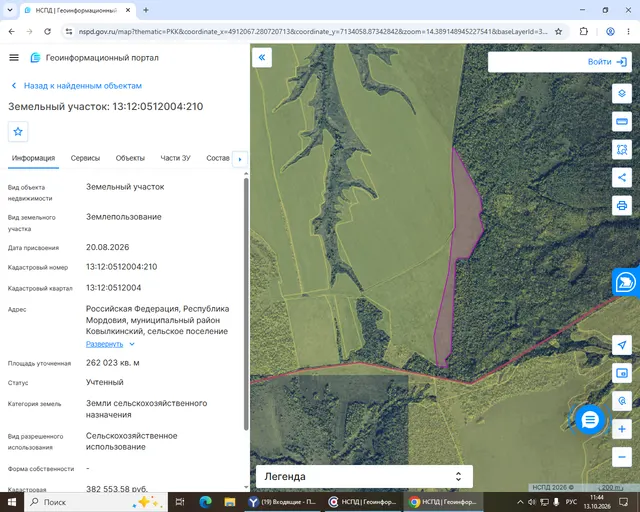Reload the page with browser refresh button
Image resolution: width=640 pixels, height=512 pixels.
pyautogui.click(x=47, y=31)
